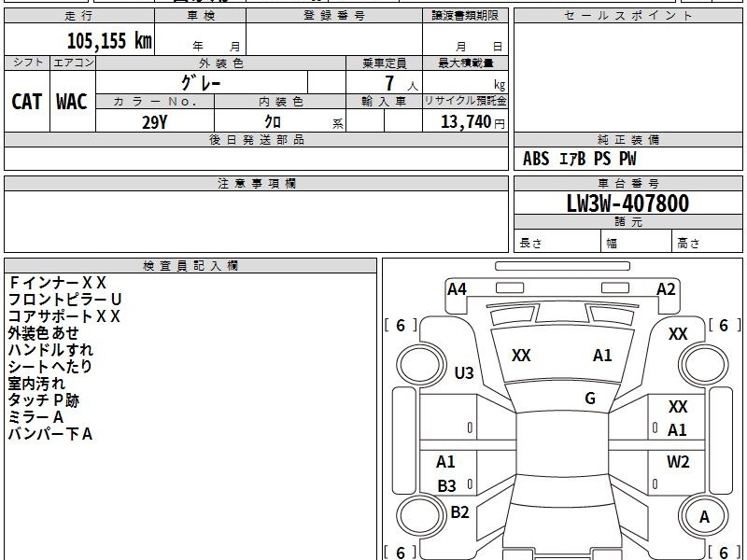Click the color number 29Y

pyautogui.click(x=155, y=122)
